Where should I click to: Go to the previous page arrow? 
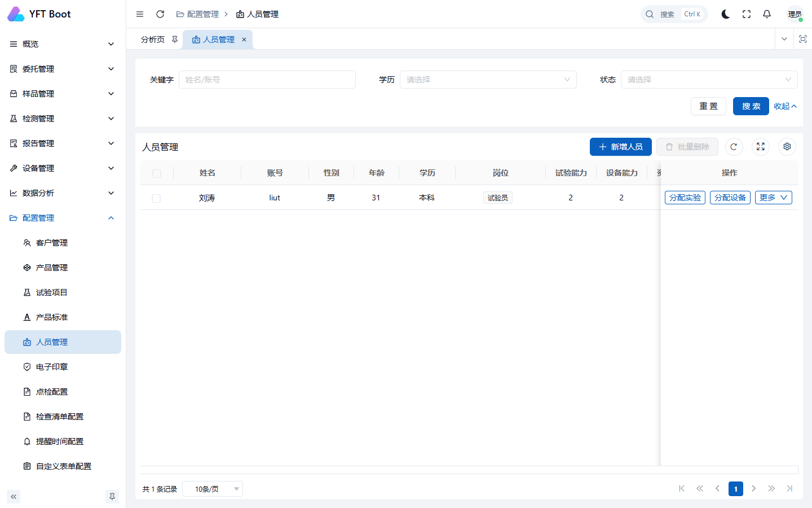click(717, 489)
